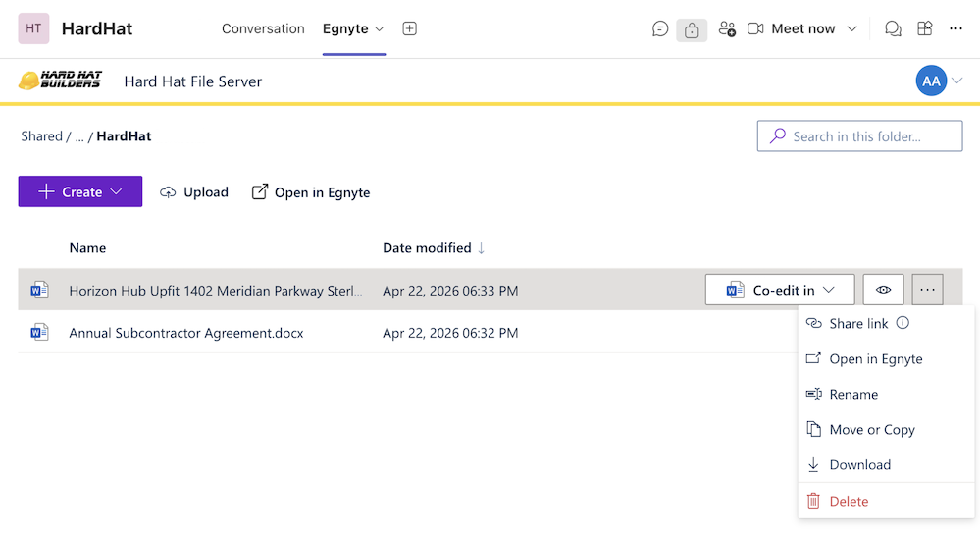Toggle the Horizon Hub row ellipsis menu
980x538 pixels.
tap(927, 290)
